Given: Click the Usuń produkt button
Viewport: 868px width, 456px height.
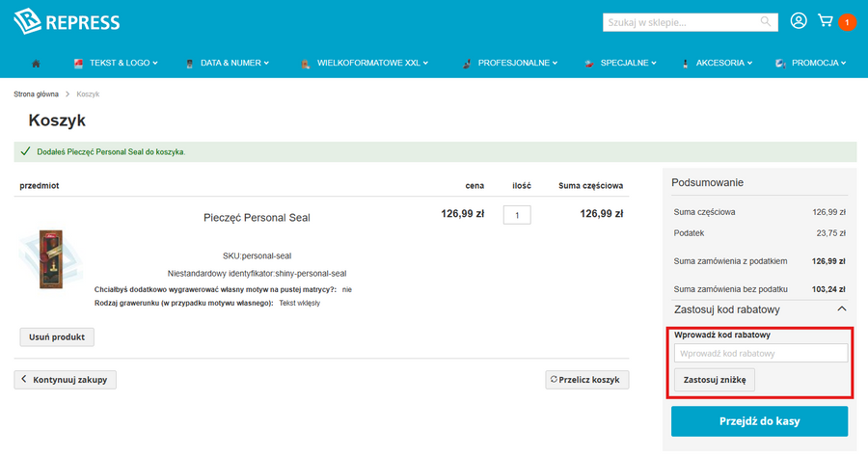Looking at the screenshot, I should 57,337.
